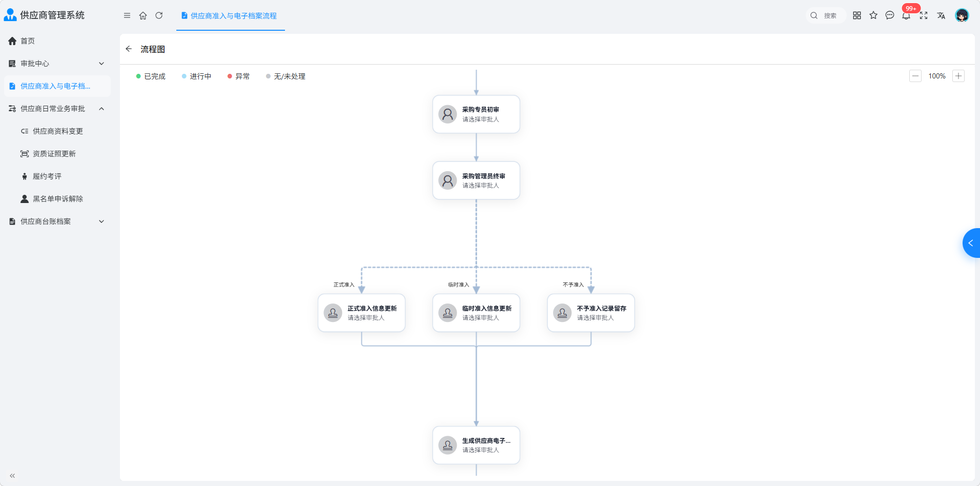Click the star favorites icon
980x486 pixels.
(x=873, y=15)
